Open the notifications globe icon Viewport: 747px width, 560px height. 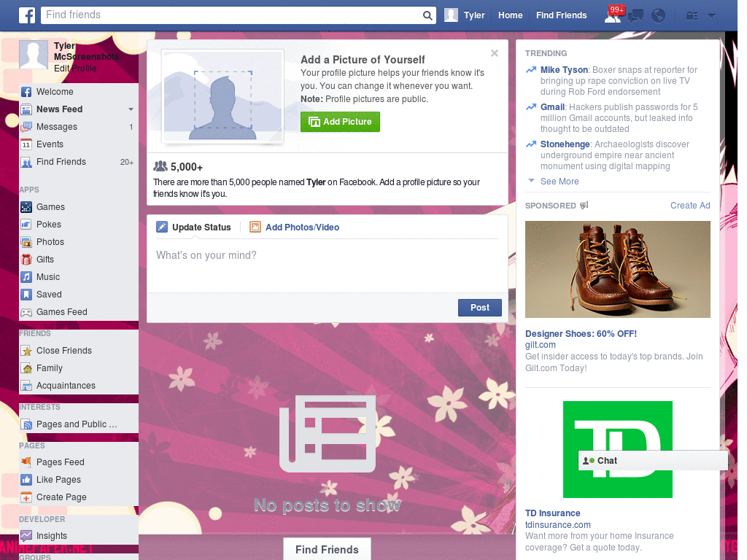pyautogui.click(x=659, y=16)
